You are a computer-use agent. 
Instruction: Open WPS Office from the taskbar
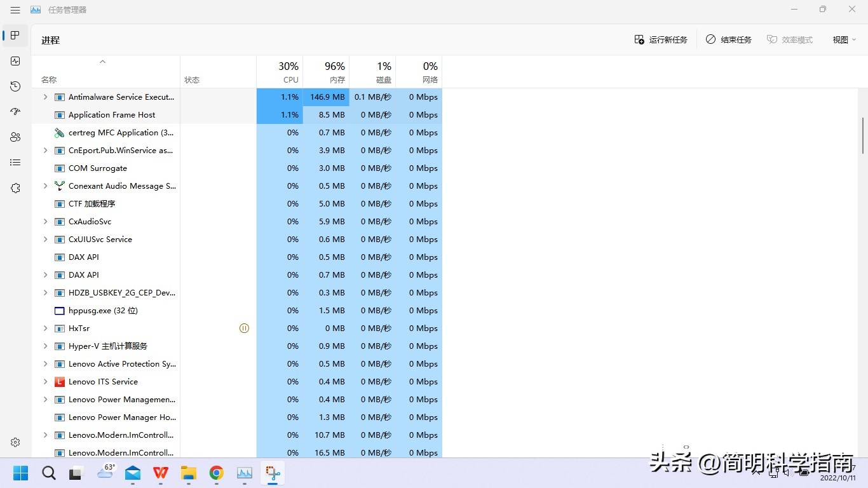[160, 473]
